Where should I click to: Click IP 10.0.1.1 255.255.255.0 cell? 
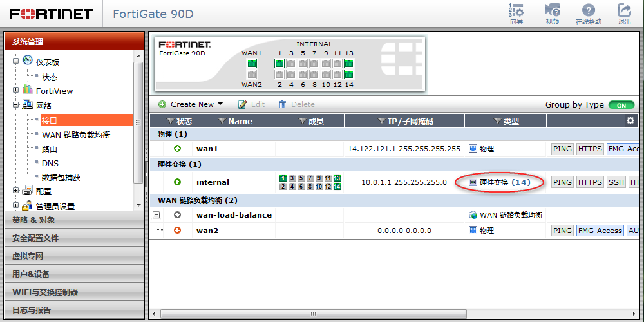(404, 182)
